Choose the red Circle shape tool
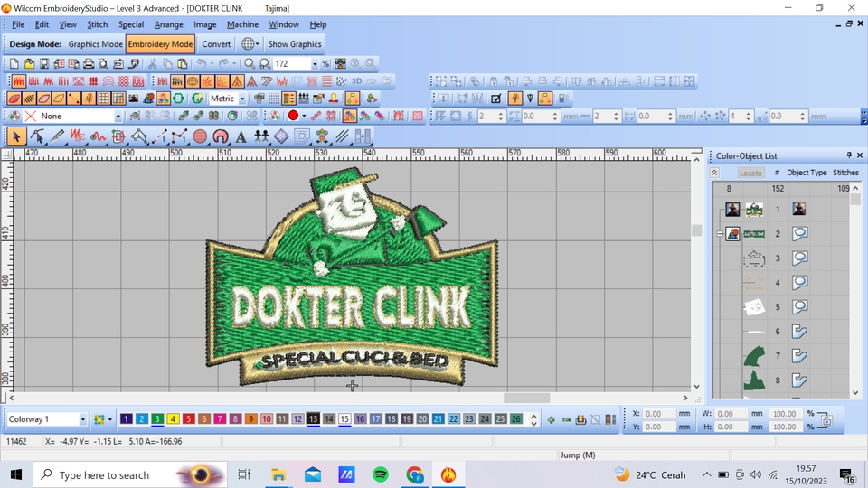Screen dimensions: 868x488 click(x=200, y=136)
